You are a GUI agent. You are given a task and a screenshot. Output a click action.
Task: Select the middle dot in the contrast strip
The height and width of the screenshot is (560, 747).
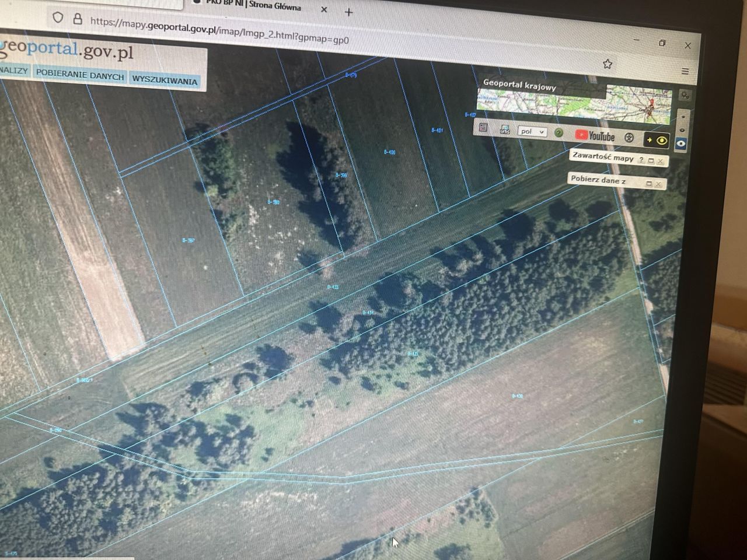point(683,130)
